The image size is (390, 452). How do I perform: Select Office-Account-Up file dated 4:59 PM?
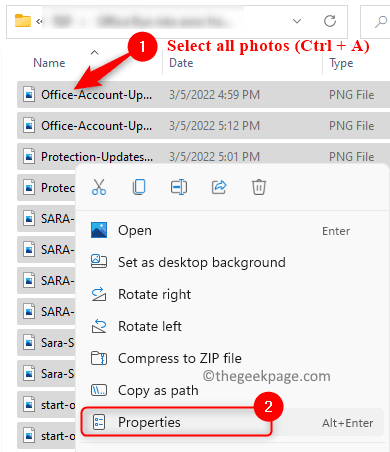click(x=203, y=95)
